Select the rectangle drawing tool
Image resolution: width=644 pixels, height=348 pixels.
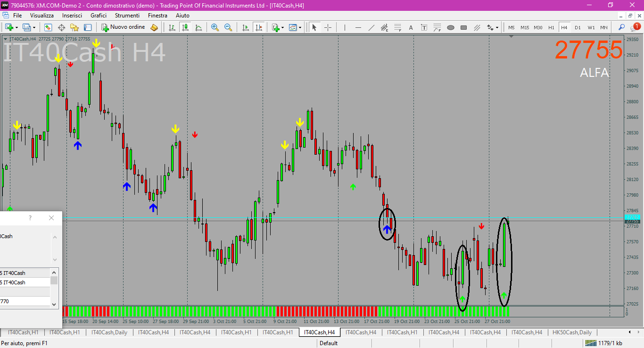[463, 27]
